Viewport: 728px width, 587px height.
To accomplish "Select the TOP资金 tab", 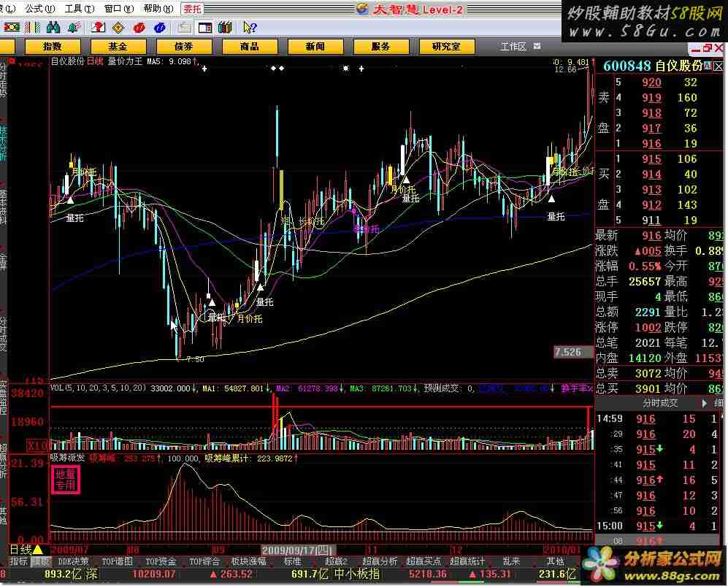I will (x=161, y=561).
